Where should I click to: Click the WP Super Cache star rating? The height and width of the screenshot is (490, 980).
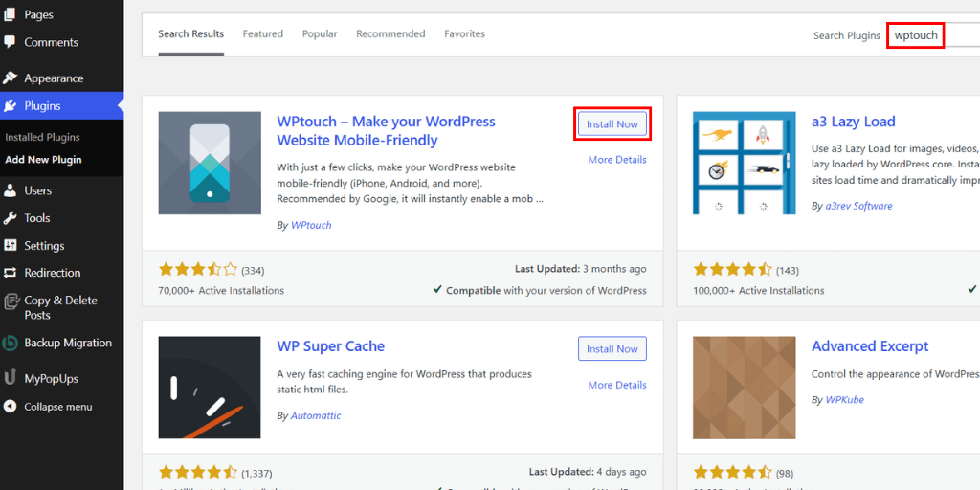(198, 473)
